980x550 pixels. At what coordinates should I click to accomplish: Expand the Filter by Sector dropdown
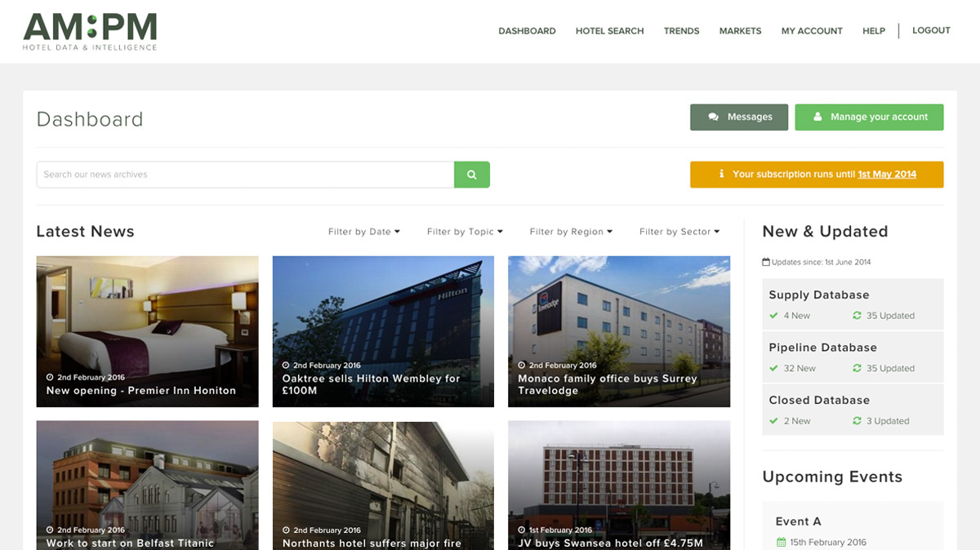679,232
